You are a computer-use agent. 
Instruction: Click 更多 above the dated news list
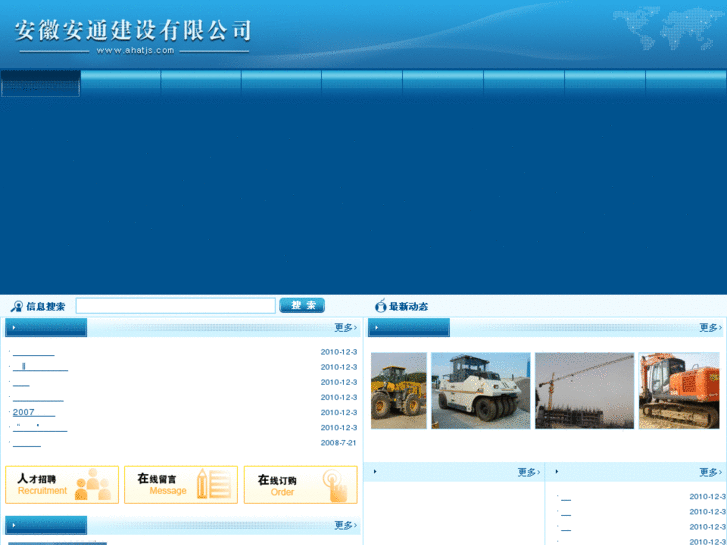click(345, 327)
